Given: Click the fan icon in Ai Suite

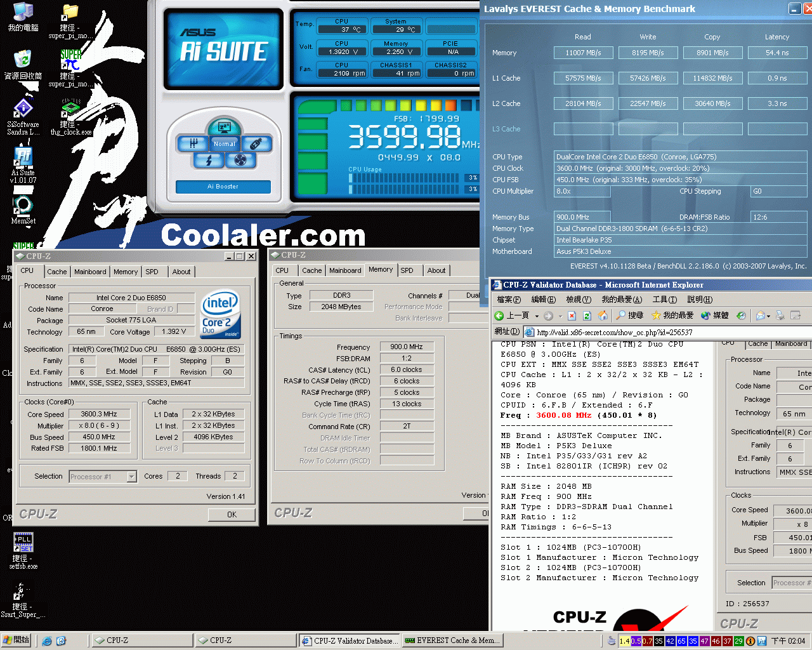Looking at the screenshot, I should 240,160.
